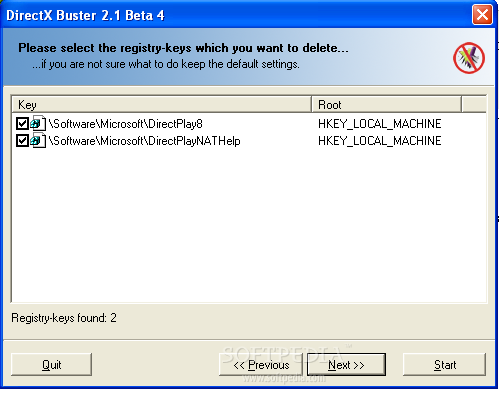Close the DirectX Buster window
The width and height of the screenshot is (499, 396).
tap(482, 15)
